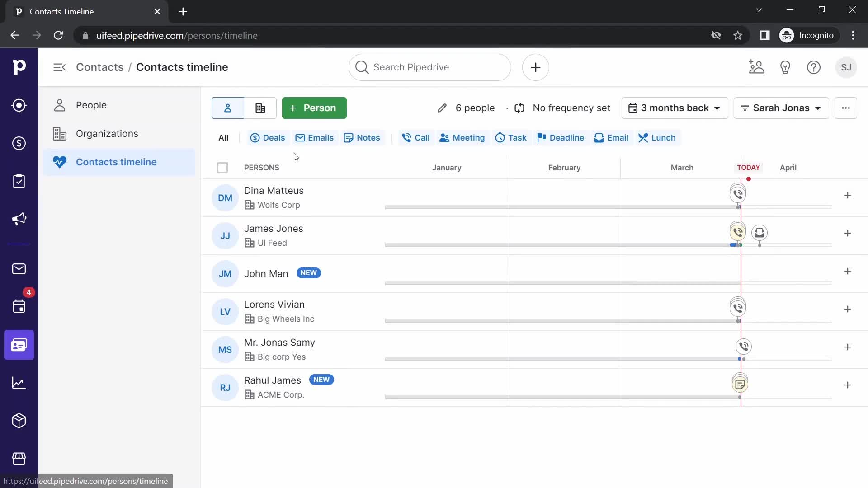Click the TODAY timeline label
The height and width of the screenshot is (488, 868).
click(748, 168)
